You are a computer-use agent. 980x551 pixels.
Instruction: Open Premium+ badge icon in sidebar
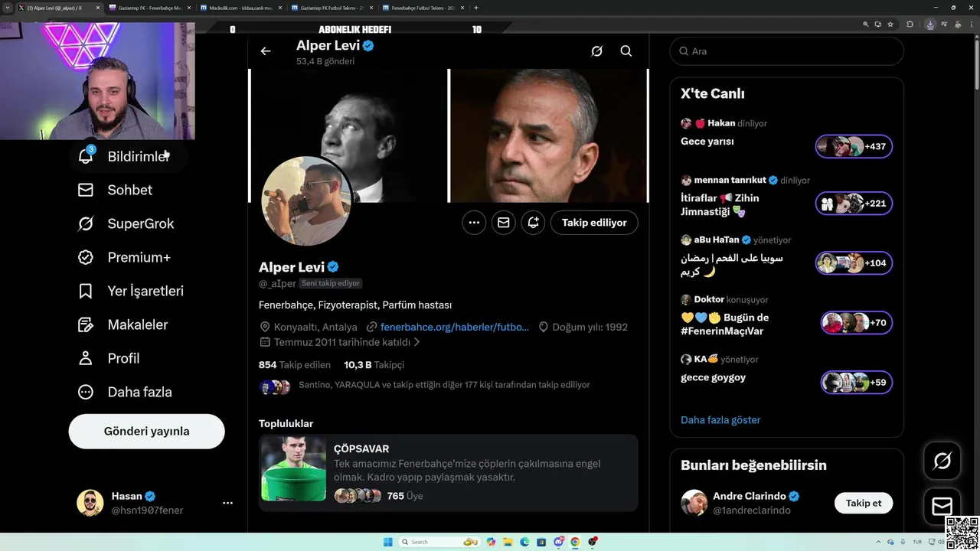point(86,257)
